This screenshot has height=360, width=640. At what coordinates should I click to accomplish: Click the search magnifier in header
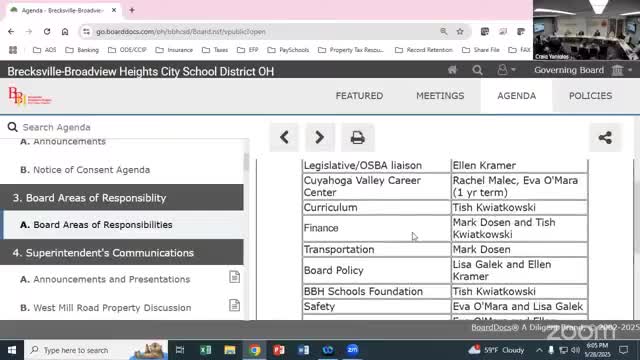pyautogui.click(x=477, y=70)
